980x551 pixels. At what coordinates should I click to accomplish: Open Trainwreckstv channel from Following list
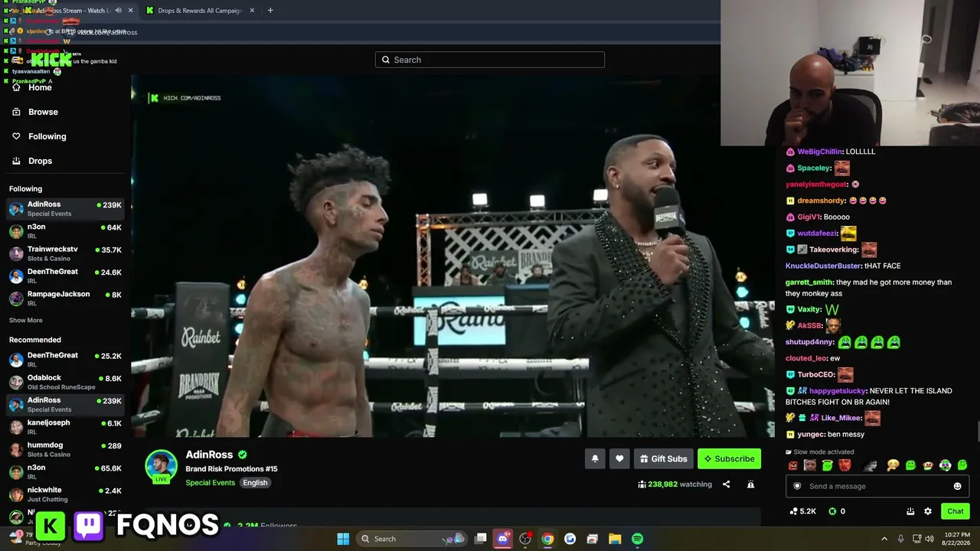tap(65, 253)
